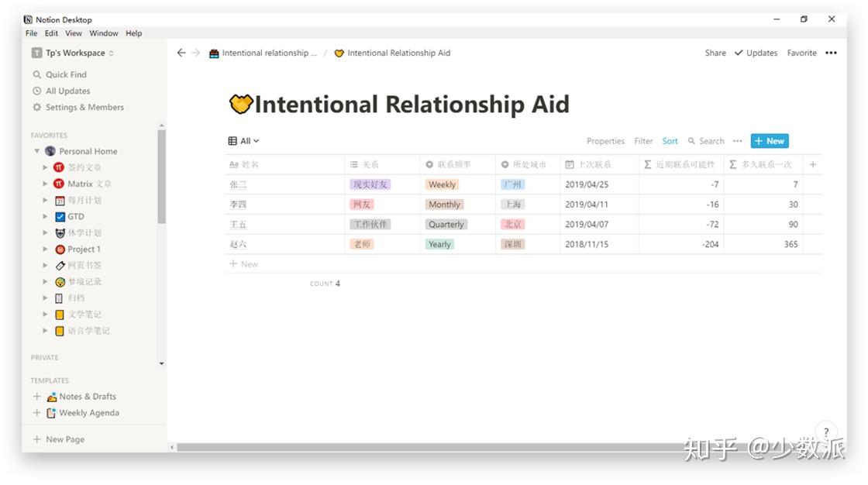The width and height of the screenshot is (868, 485).
Task: Expand the calendar-icon page arrow
Action: (x=46, y=200)
